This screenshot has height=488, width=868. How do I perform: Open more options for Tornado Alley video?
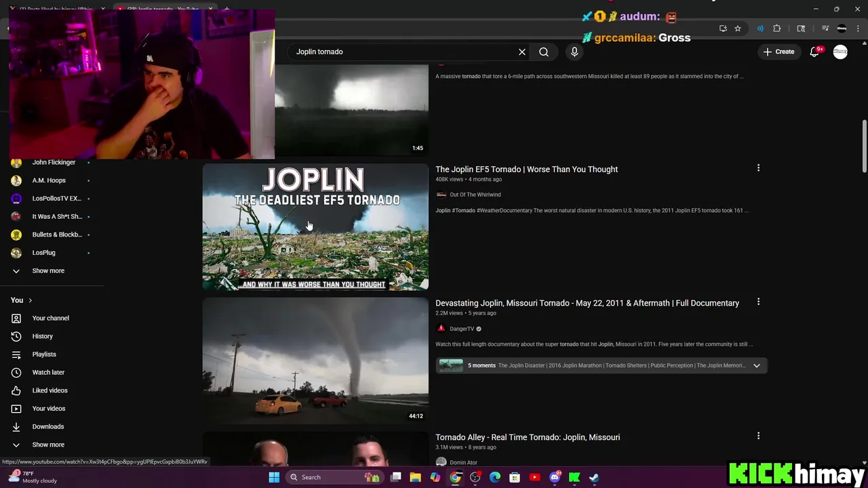click(x=758, y=436)
